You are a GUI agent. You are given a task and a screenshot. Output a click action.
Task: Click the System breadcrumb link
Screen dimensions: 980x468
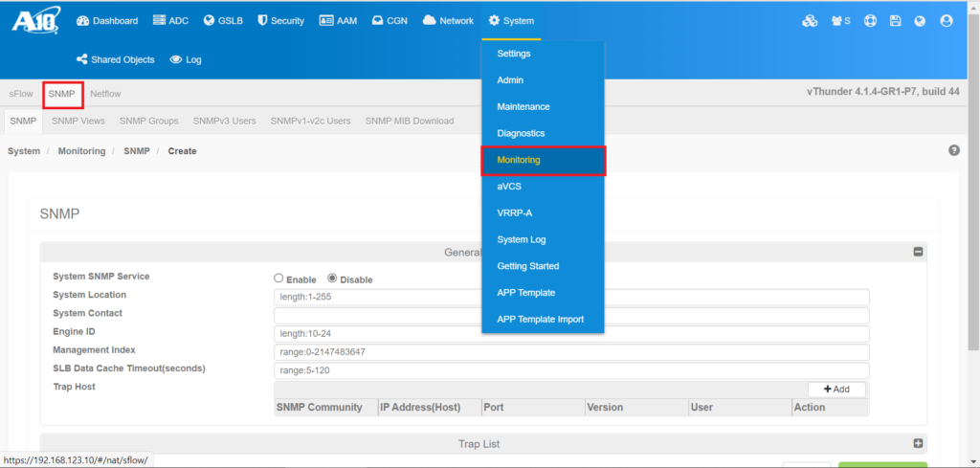click(24, 151)
